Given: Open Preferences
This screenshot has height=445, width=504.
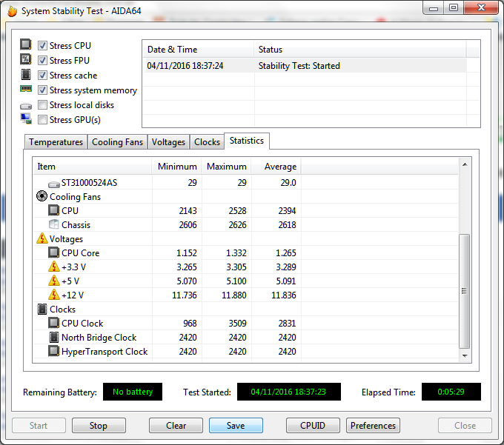Looking at the screenshot, I should [x=373, y=426].
